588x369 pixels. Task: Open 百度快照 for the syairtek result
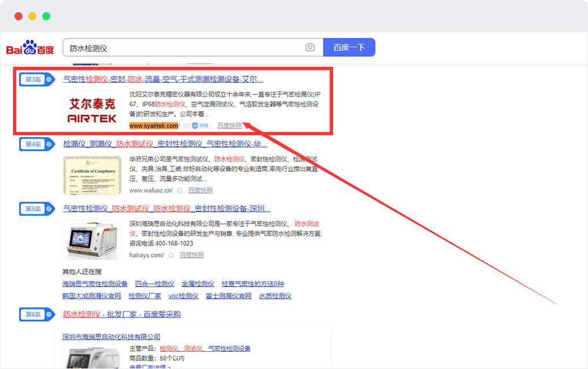coord(230,126)
